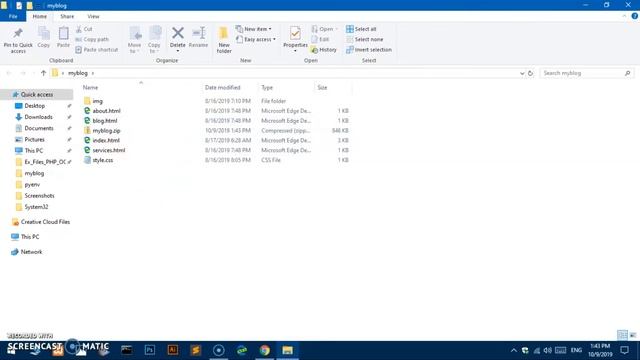Viewport: 640px width, 360px height.
Task: Open the Help question mark icon
Action: tap(634, 16)
